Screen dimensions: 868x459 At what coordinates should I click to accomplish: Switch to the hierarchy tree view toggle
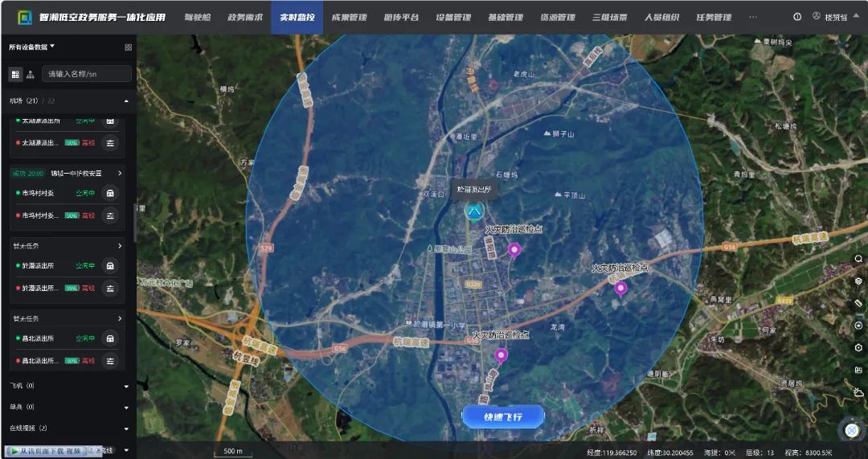(x=31, y=74)
